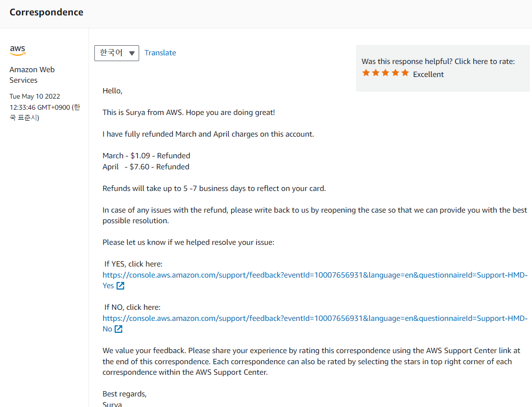Click external link icon after No
This screenshot has width=532, height=407.
pos(118,329)
